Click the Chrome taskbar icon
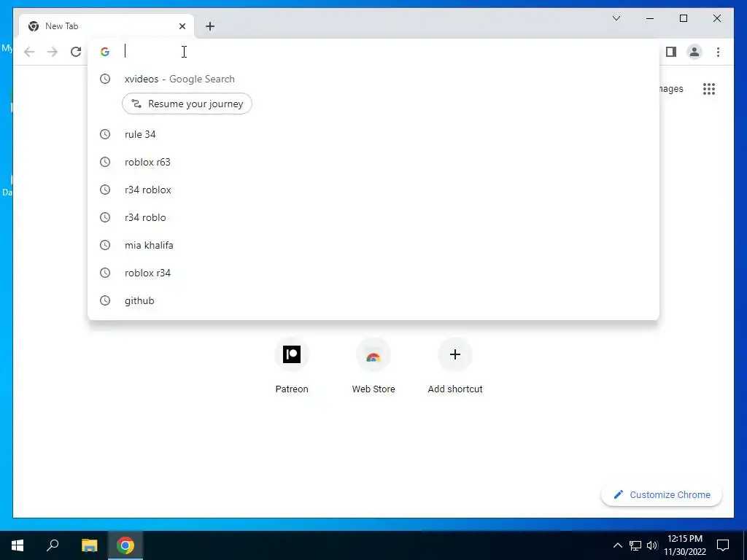747x560 pixels. coord(125,545)
